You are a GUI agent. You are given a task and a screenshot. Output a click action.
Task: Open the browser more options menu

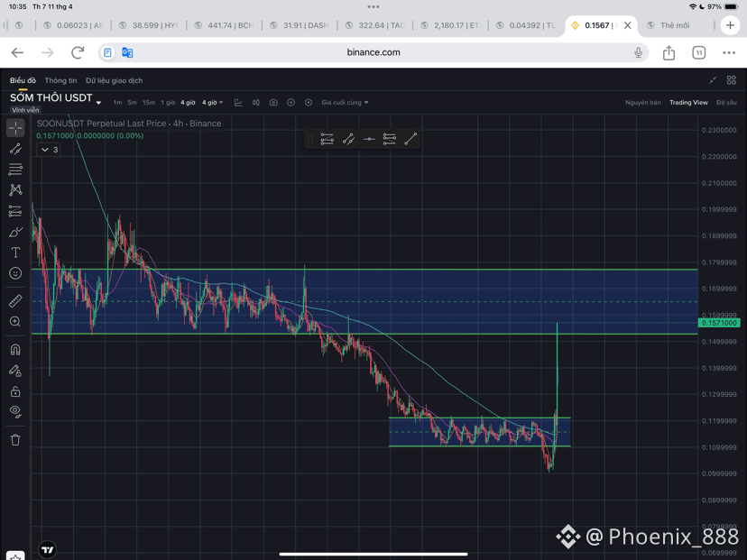[729, 52]
